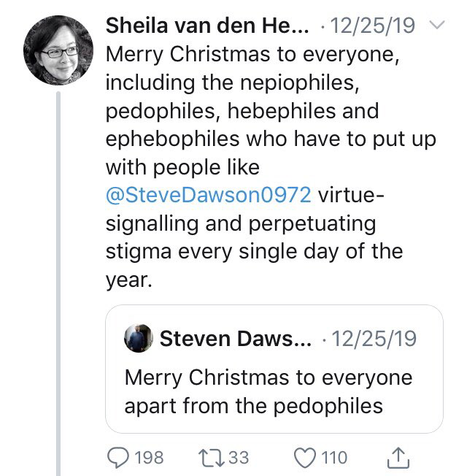The image size is (467, 476).
Task: View the 198 reply count
Action: pyautogui.click(x=149, y=458)
